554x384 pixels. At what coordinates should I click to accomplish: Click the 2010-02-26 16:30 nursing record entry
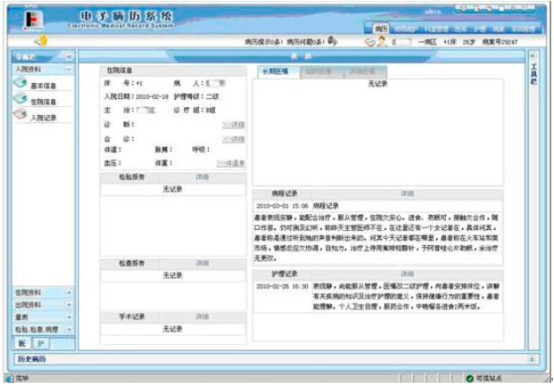pyautogui.click(x=377, y=296)
